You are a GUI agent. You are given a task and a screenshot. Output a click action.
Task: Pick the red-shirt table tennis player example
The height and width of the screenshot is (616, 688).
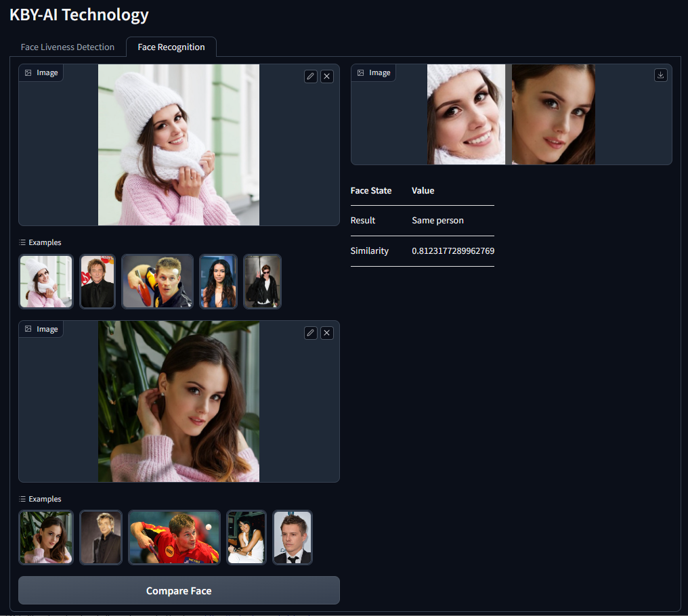(174, 537)
